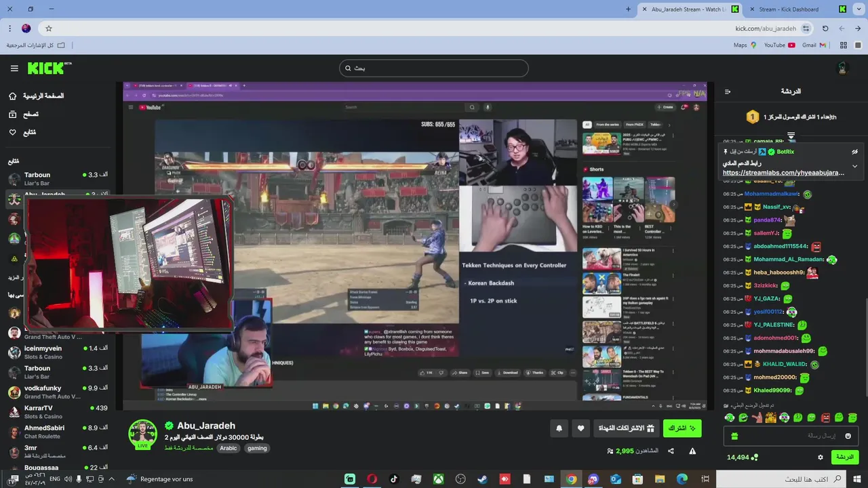Viewport: 868px width, 488px height.
Task: Open site information icon in address bar
Action: [x=806, y=28]
